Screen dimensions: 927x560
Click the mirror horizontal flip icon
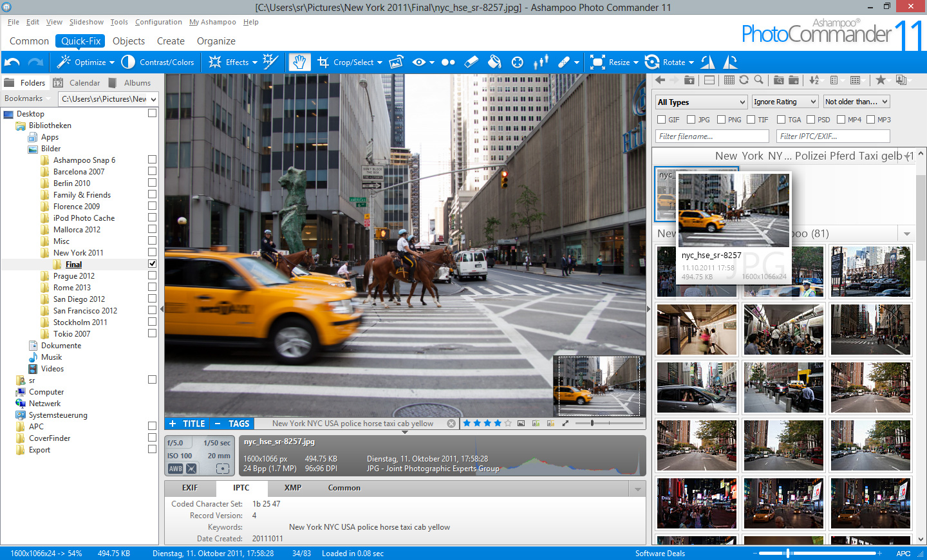(x=707, y=62)
